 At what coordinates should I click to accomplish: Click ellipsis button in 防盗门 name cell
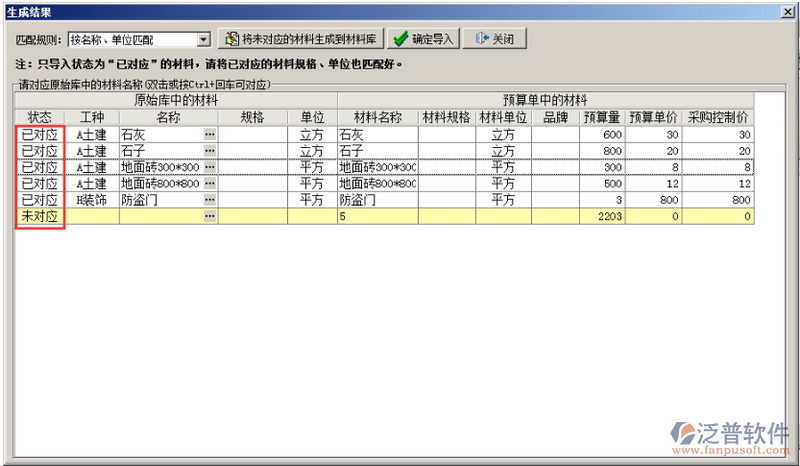[x=210, y=200]
